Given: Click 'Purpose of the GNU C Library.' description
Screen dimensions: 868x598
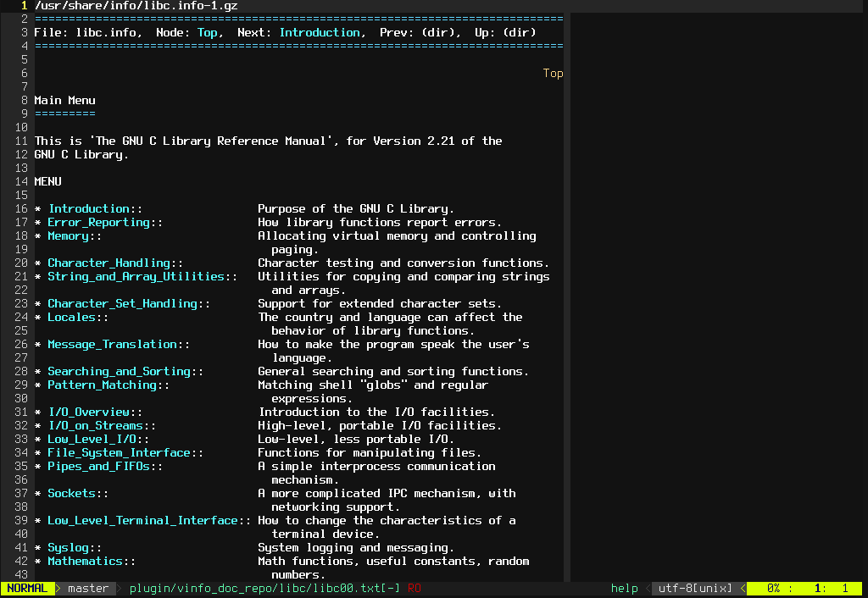Looking at the screenshot, I should click(356, 208).
